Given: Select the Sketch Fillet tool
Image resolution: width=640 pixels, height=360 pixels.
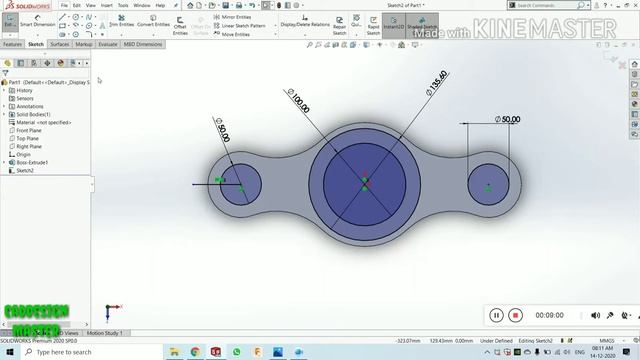Looking at the screenshot, I should [89, 35].
